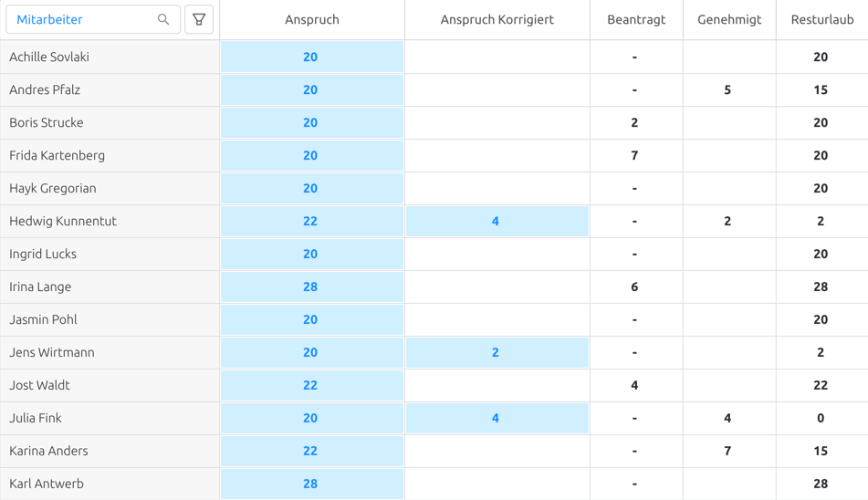Image resolution: width=868 pixels, height=500 pixels.
Task: Edit Anspruch value 28 for Karl Antwerb
Action: point(311,484)
